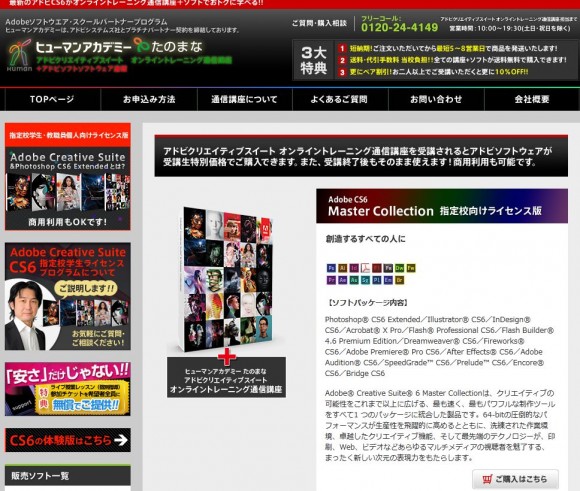Click the shopping cart icon on purchase button
The height and width of the screenshot is (491, 580).
(488, 479)
